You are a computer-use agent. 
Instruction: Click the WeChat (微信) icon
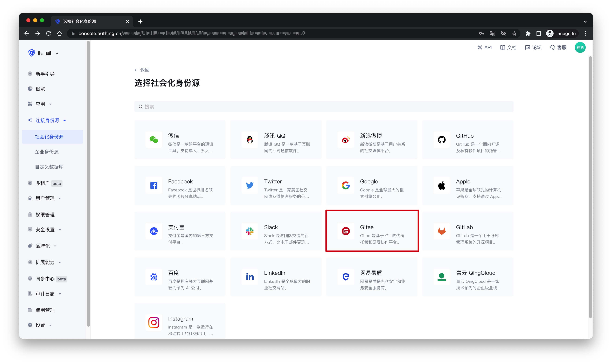(154, 140)
